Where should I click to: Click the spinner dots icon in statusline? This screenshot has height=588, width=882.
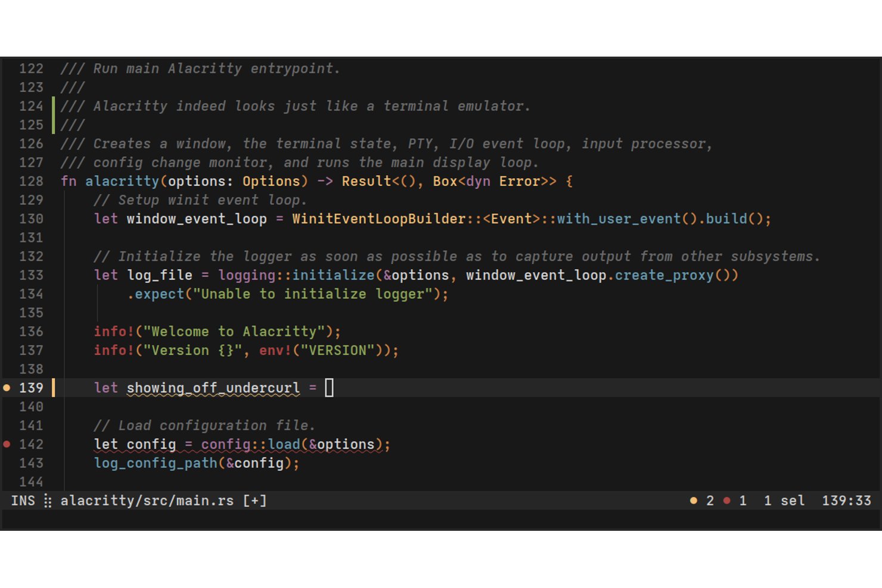click(x=48, y=501)
